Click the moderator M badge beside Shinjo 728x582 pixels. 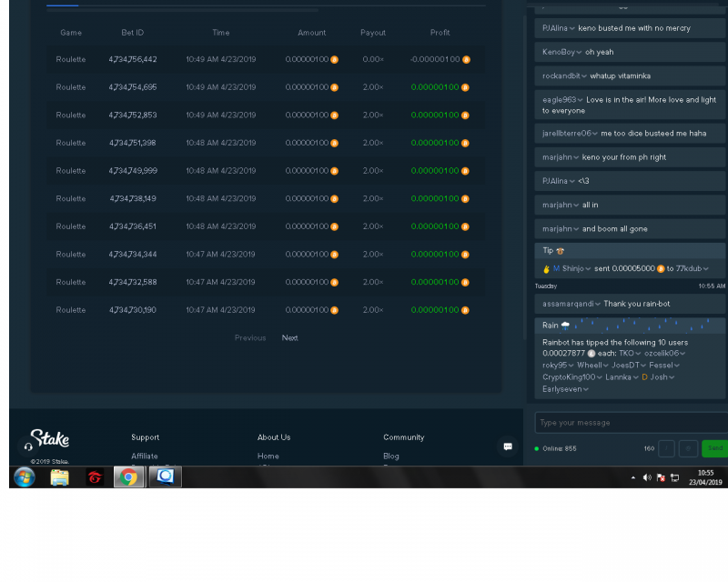556,269
